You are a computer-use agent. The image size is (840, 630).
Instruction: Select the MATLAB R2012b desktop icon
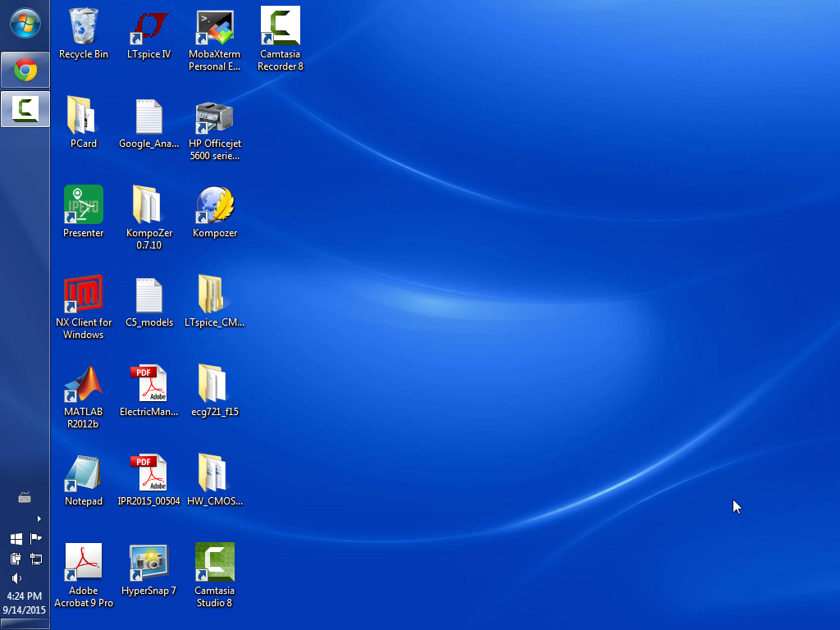84,385
